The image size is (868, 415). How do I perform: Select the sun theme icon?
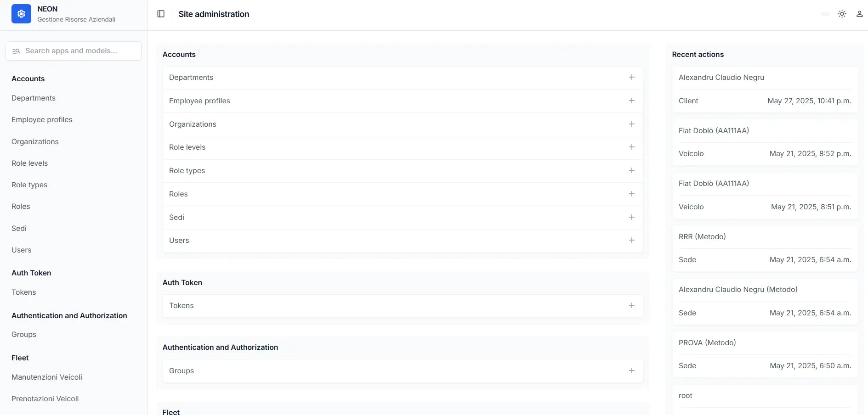coord(842,14)
